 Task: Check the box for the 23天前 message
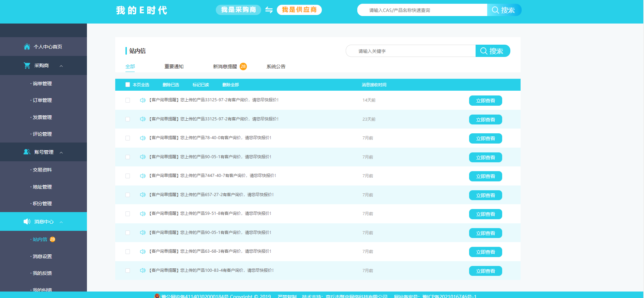128,119
